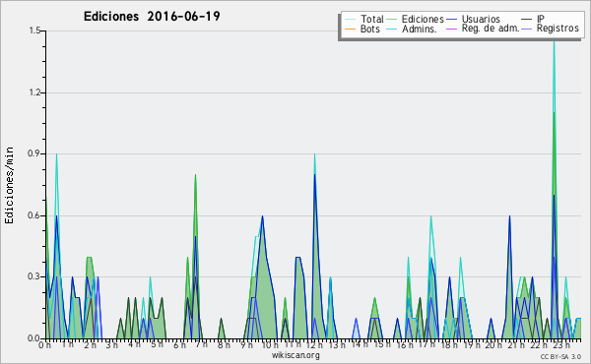Click the "21 h" x-axis label
591x364 pixels.
pyautogui.click(x=515, y=344)
